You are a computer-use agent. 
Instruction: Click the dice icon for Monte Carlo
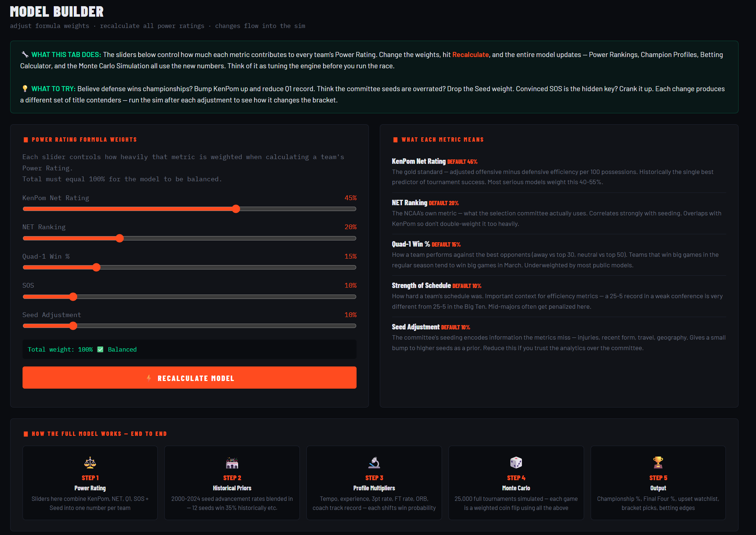pyautogui.click(x=516, y=462)
